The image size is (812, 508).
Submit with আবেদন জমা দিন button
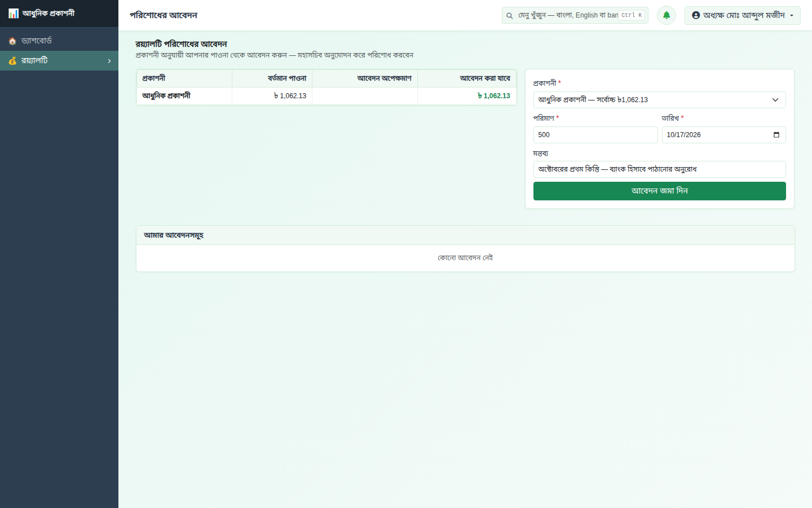click(x=660, y=191)
